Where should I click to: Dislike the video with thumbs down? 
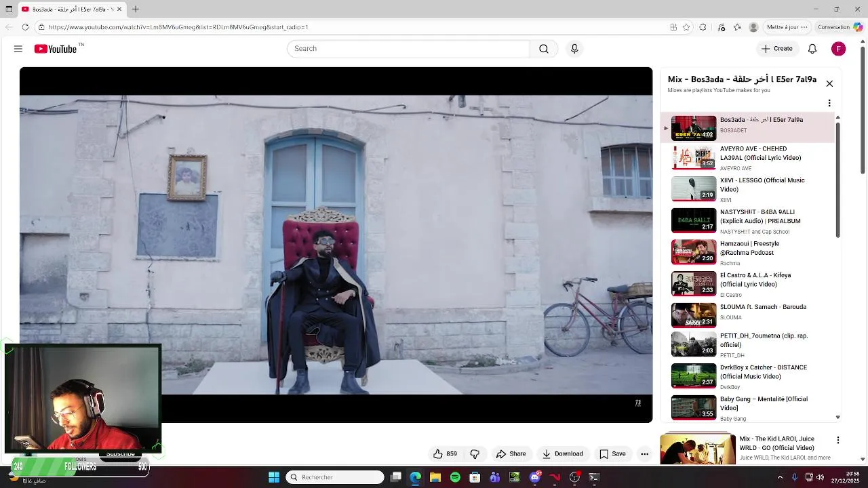pos(475,454)
